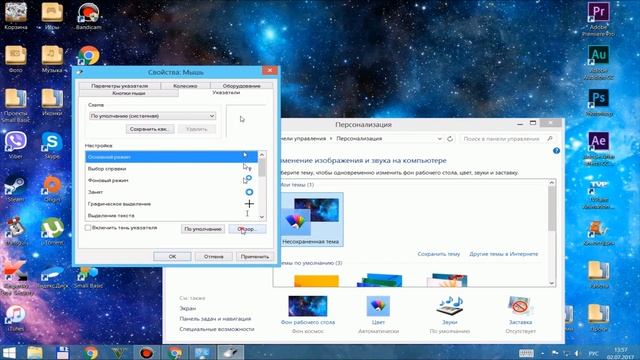Open the Kaspersky shortcut on the desktop
Viewport: 640px width, 360px height.
16,278
